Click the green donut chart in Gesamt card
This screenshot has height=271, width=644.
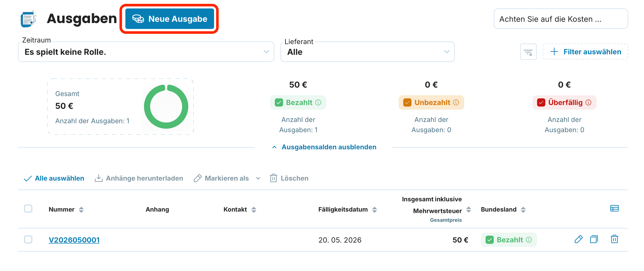(x=166, y=107)
